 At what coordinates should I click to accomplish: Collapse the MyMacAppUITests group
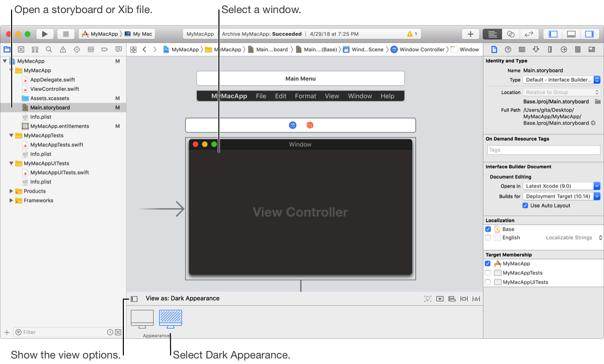pos(12,163)
